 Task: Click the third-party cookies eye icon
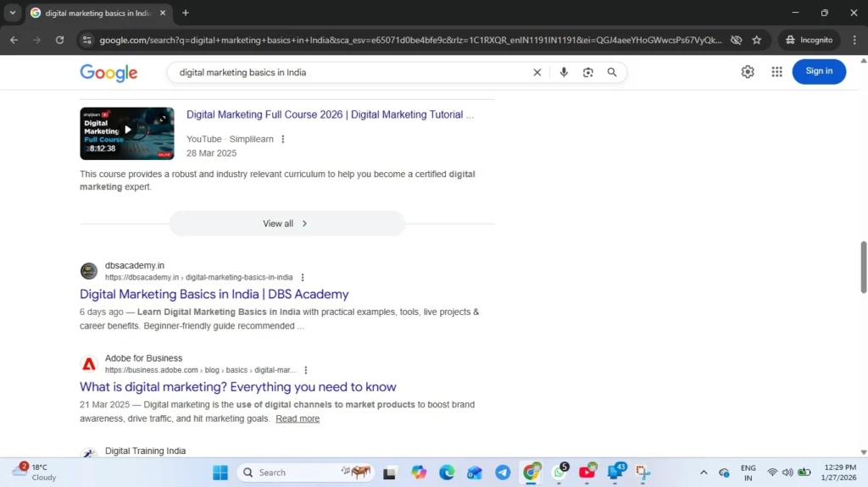click(x=736, y=40)
